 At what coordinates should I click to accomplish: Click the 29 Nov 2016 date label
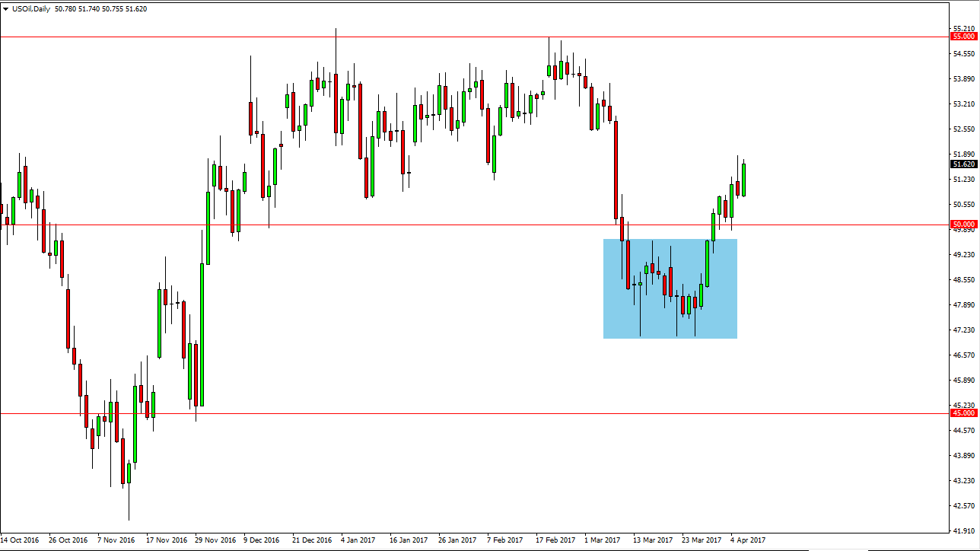point(215,540)
